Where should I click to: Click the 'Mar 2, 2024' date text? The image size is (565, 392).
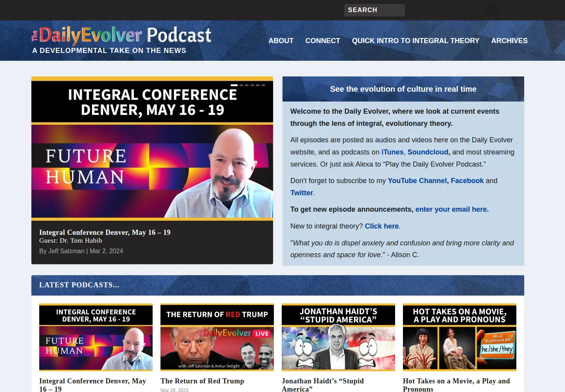pyautogui.click(x=106, y=251)
